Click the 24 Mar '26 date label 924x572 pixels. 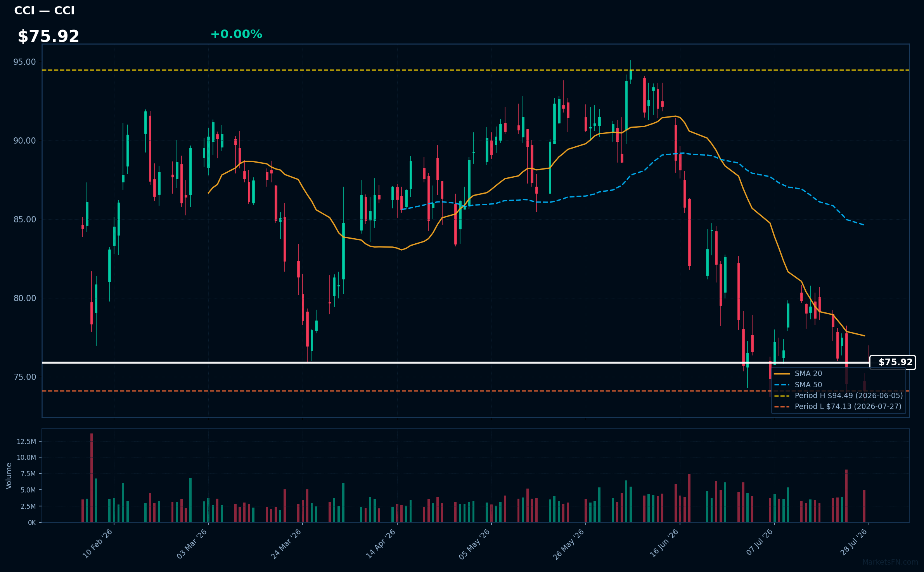click(x=286, y=544)
